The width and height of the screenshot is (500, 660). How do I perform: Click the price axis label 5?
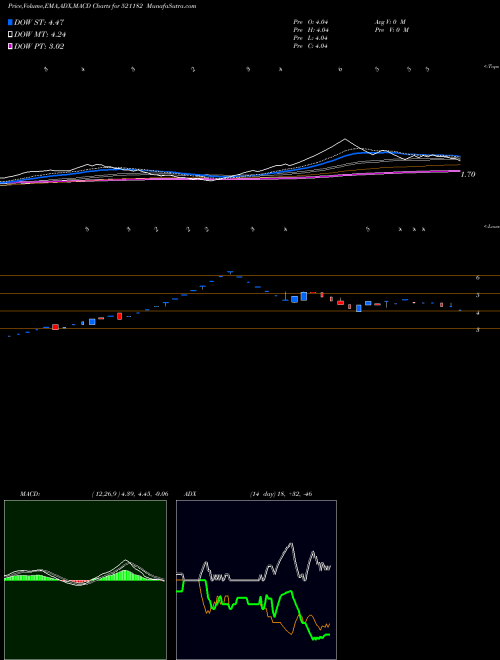point(478,295)
